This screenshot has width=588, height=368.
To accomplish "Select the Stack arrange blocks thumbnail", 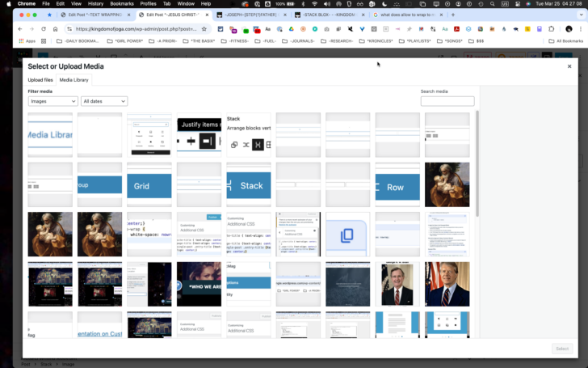I will click(249, 135).
